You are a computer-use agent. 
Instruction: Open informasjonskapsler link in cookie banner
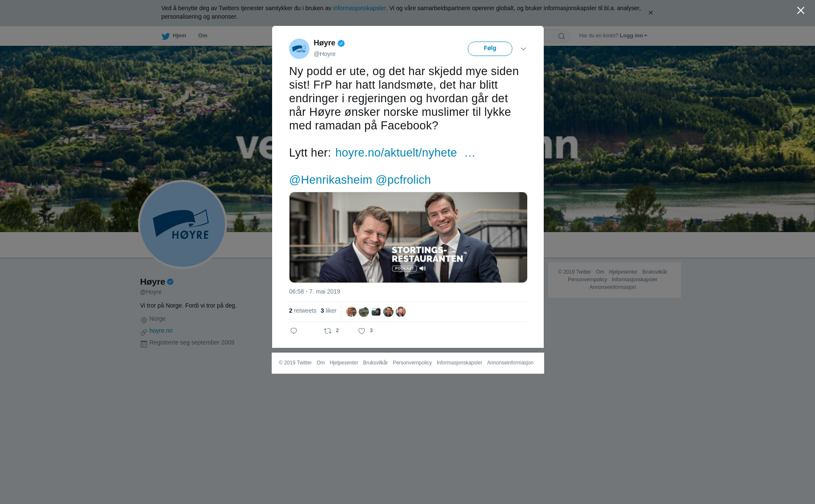click(x=360, y=8)
